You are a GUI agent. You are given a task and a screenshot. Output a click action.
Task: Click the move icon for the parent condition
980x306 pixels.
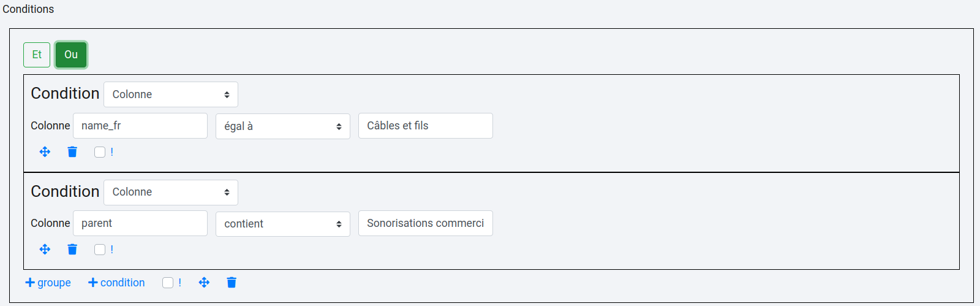pyautogui.click(x=45, y=249)
